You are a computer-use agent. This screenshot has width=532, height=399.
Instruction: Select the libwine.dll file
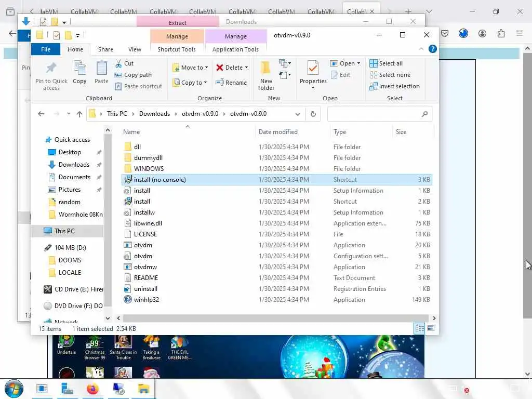pyautogui.click(x=277, y=223)
